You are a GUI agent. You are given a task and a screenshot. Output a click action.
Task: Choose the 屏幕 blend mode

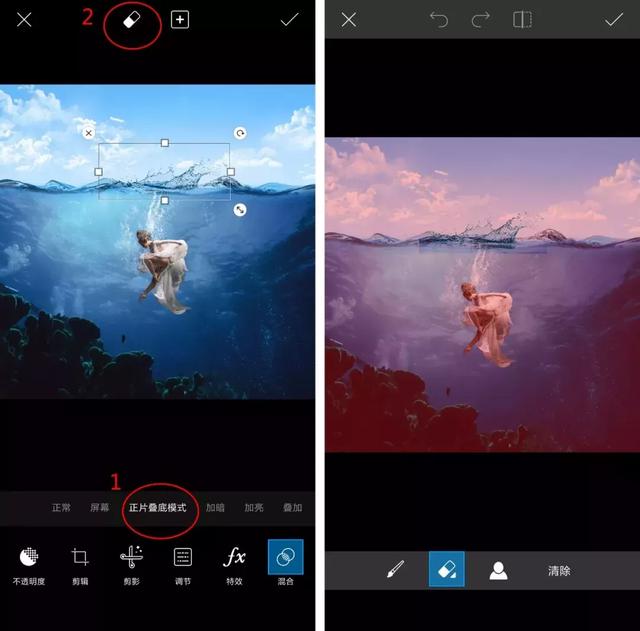coord(100,508)
